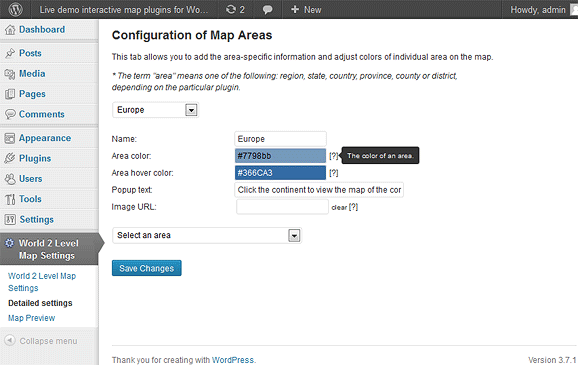Click the Plugins plug icon

(10, 158)
